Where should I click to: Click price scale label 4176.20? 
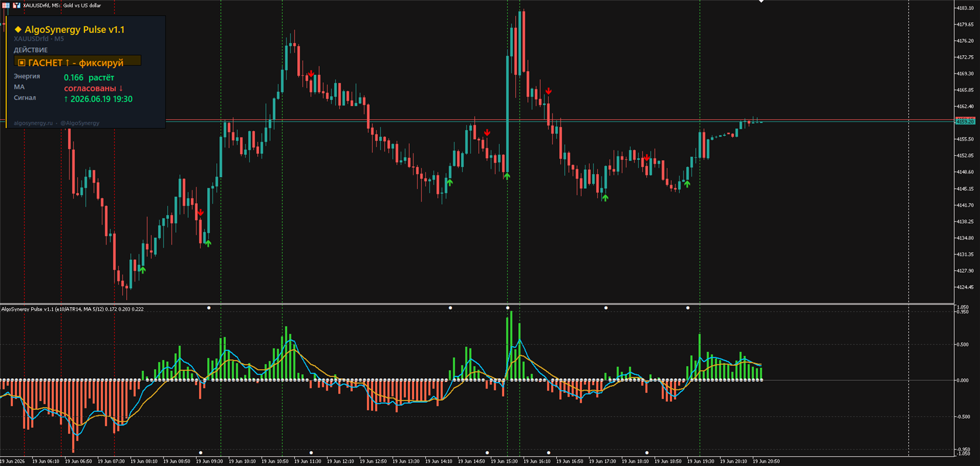click(x=965, y=41)
